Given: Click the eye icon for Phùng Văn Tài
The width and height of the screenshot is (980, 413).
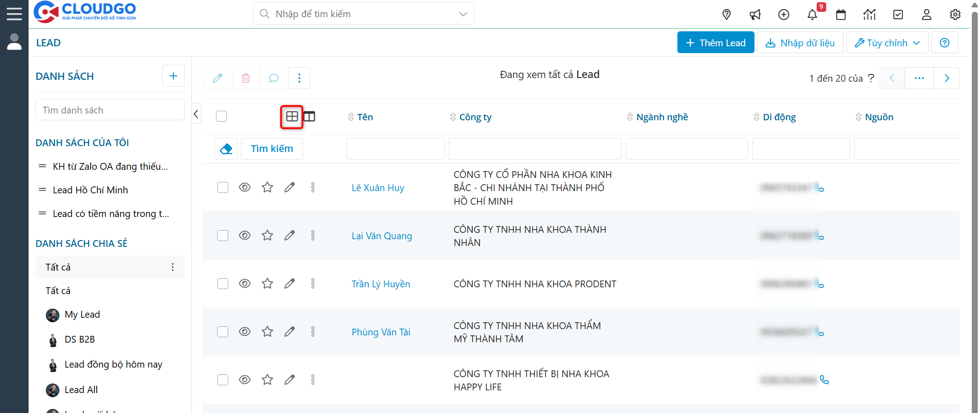Looking at the screenshot, I should [x=245, y=332].
